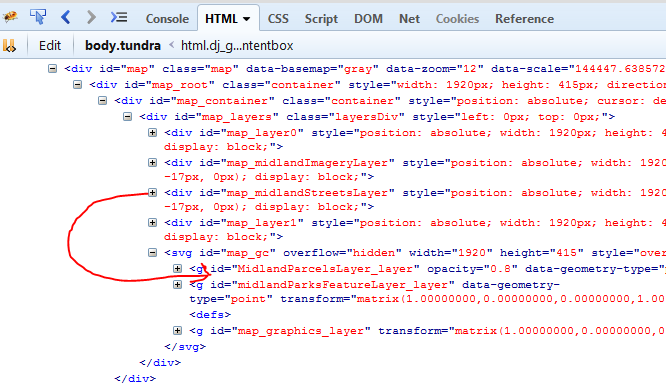Expand the map_midlandImageryLayer node
The height and width of the screenshot is (390, 666).
152,162
